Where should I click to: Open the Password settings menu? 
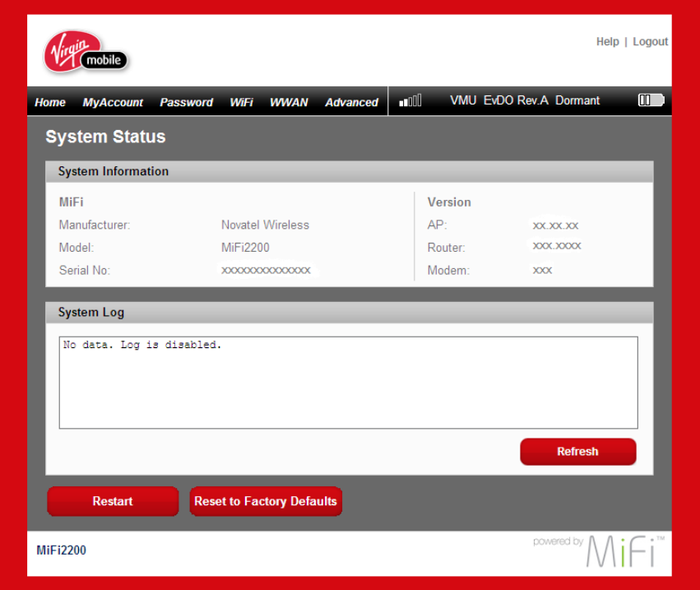tap(186, 102)
